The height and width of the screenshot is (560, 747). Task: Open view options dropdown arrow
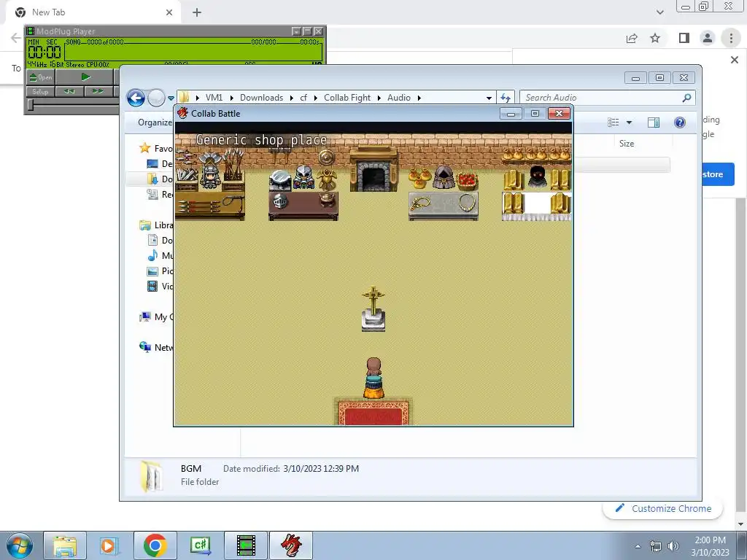click(x=629, y=122)
